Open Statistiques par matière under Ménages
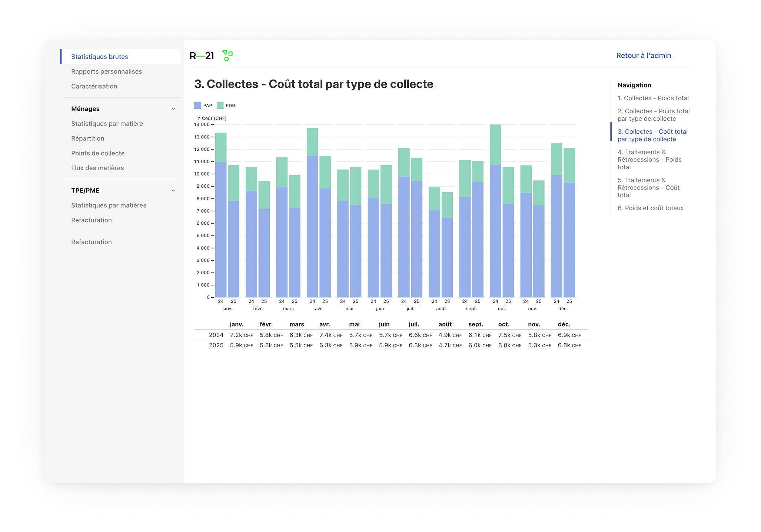The image size is (761, 532). click(x=107, y=124)
